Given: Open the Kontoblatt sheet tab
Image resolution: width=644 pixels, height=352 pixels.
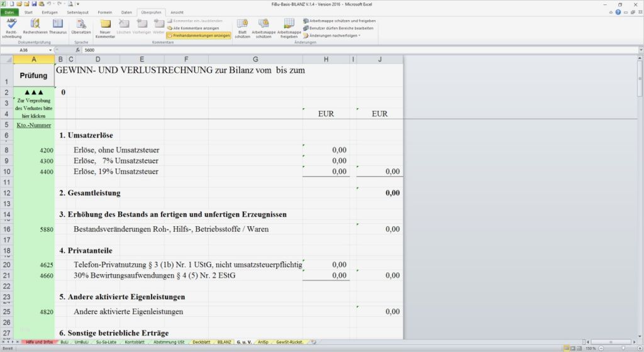Looking at the screenshot, I should coord(135,342).
